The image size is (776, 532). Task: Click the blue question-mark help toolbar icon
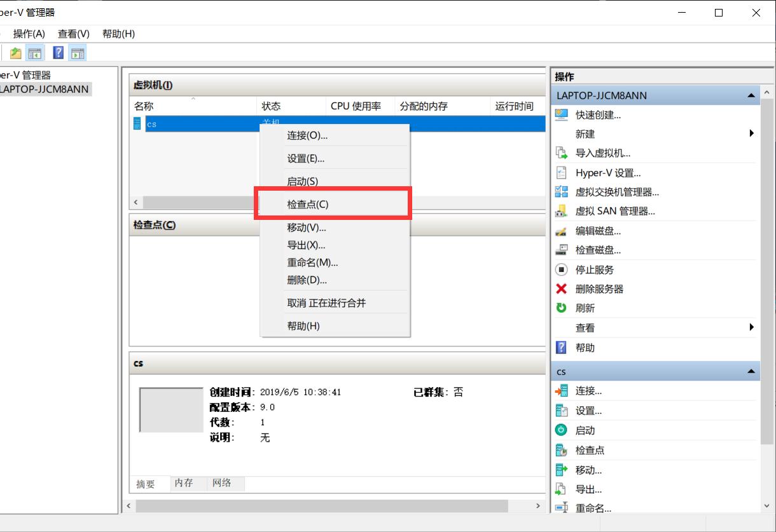coord(59,53)
